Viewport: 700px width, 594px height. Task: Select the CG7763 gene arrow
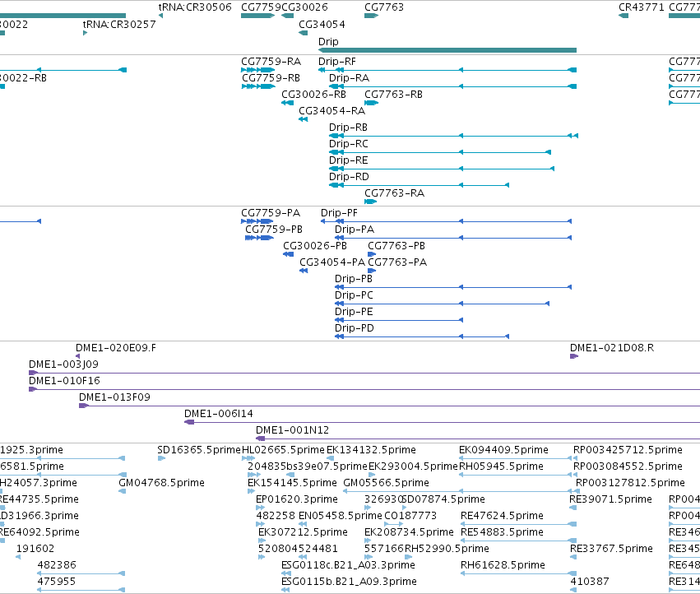372,16
